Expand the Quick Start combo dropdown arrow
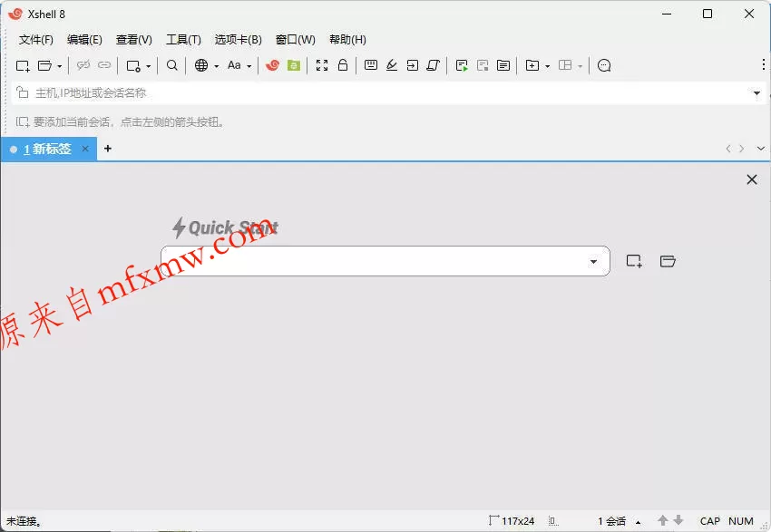 click(593, 261)
